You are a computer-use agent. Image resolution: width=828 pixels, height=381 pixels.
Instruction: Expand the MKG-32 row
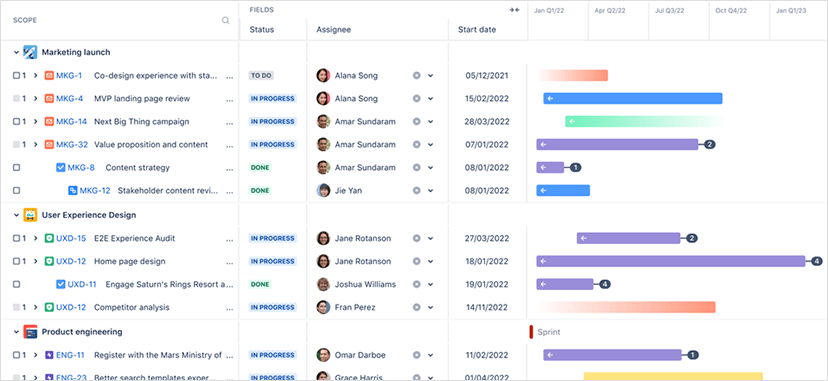point(35,145)
